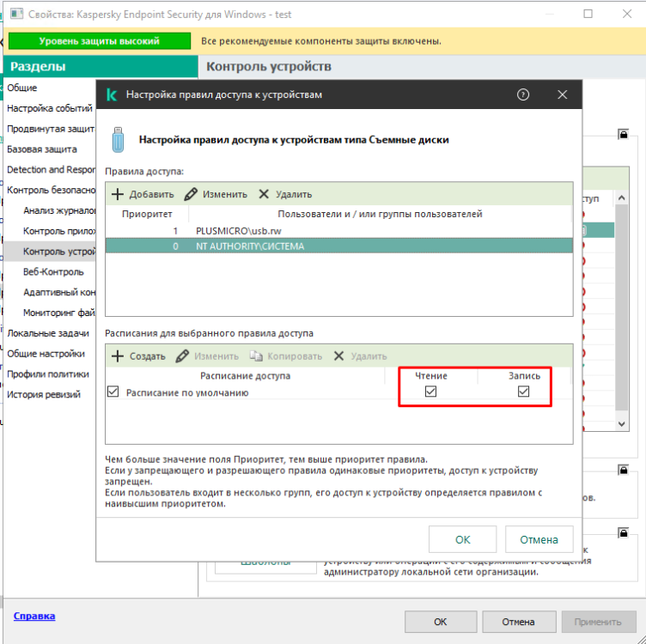The height and width of the screenshot is (644, 646).
Task: Open the Общие настройки section
Action: pos(46,354)
